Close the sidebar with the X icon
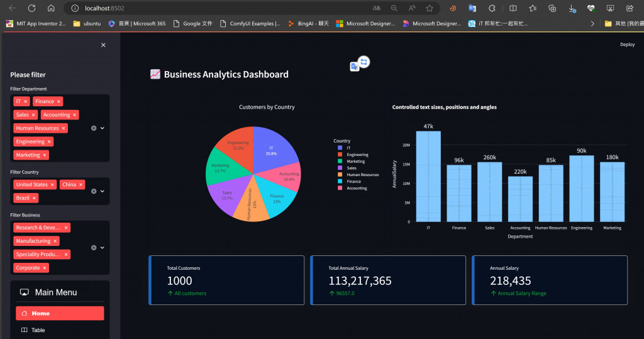644x339 pixels. [103, 45]
